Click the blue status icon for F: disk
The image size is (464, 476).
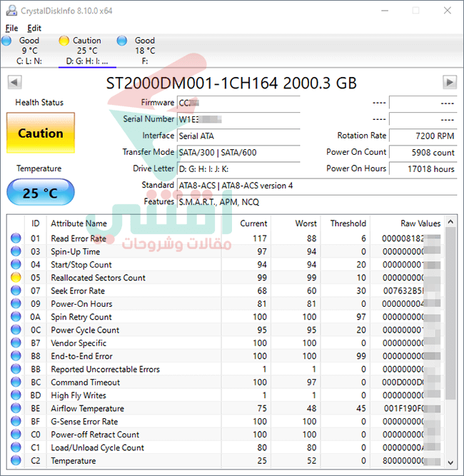[x=122, y=41]
